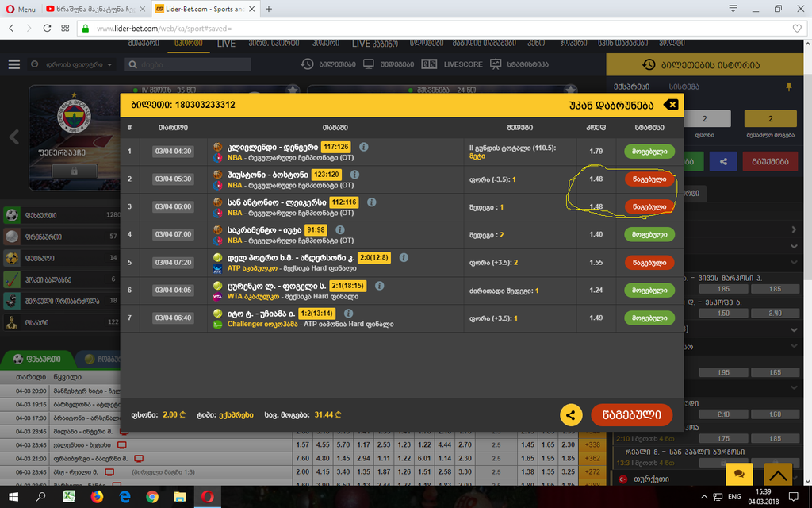The height and width of the screenshot is (508, 812).
Task: Pin the bet slip panel
Action: pyautogui.click(x=789, y=87)
